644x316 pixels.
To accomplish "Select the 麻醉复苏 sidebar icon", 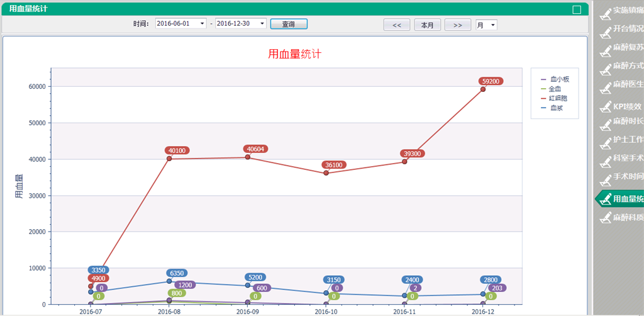I will 605,48.
